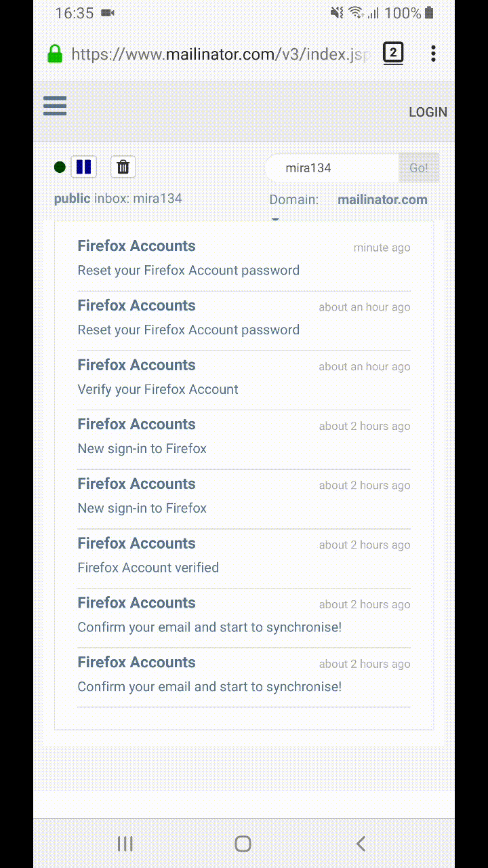Screen dimensions: 488x868
Task: Pause inbox live updates
Action: click(84, 167)
